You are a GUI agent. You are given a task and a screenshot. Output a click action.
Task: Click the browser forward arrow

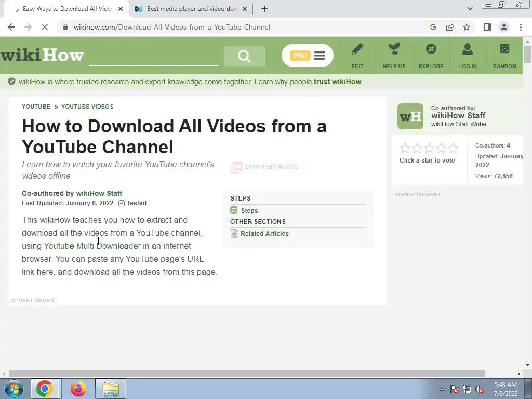point(28,27)
